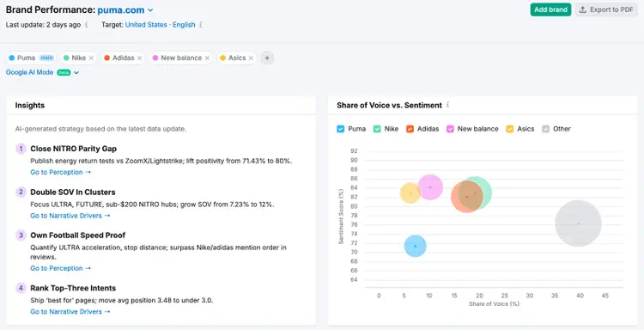The width and height of the screenshot is (644, 330).
Task: Select the Puma main brand chip
Action: [31, 58]
